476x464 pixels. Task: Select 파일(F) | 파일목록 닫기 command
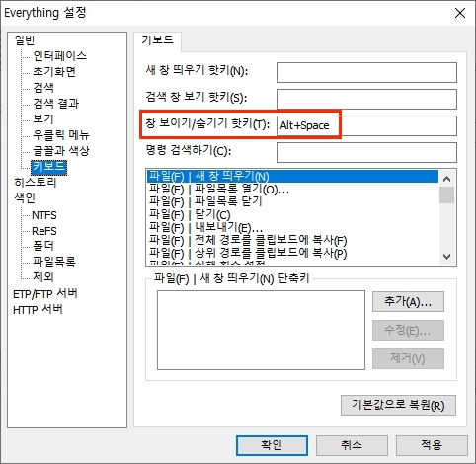pyautogui.click(x=292, y=201)
